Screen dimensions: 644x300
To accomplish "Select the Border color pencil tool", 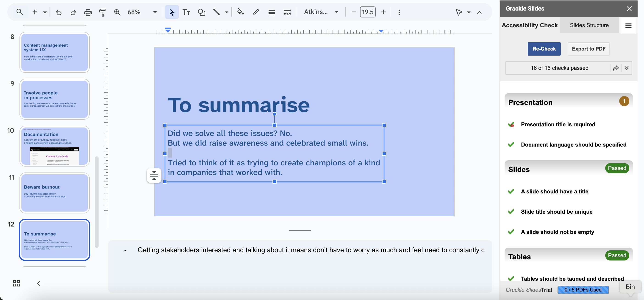I will tap(256, 12).
